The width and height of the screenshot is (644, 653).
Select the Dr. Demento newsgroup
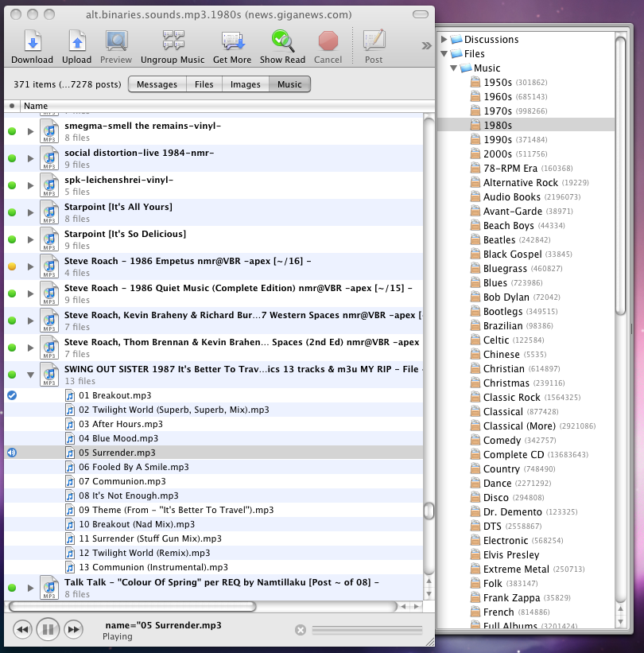pos(526,512)
